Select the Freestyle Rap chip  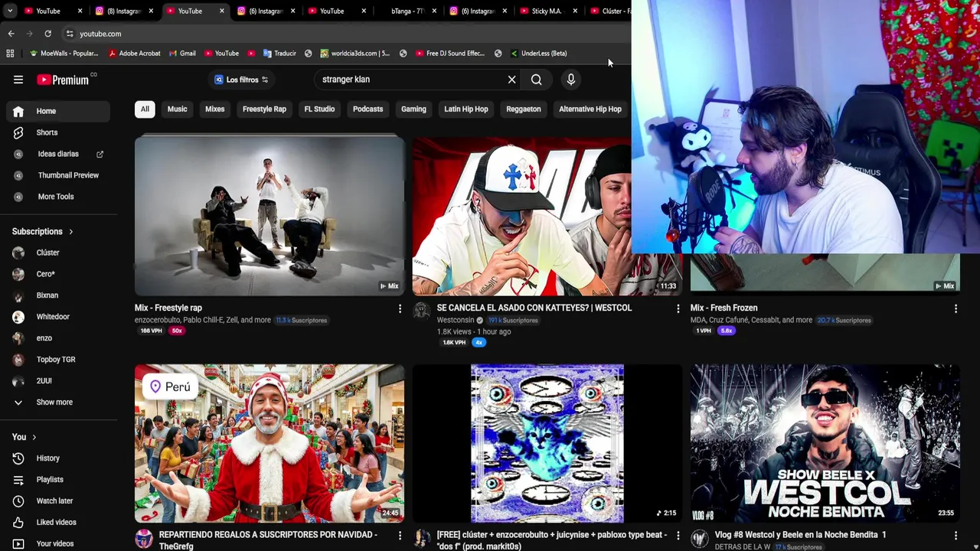coord(264,109)
